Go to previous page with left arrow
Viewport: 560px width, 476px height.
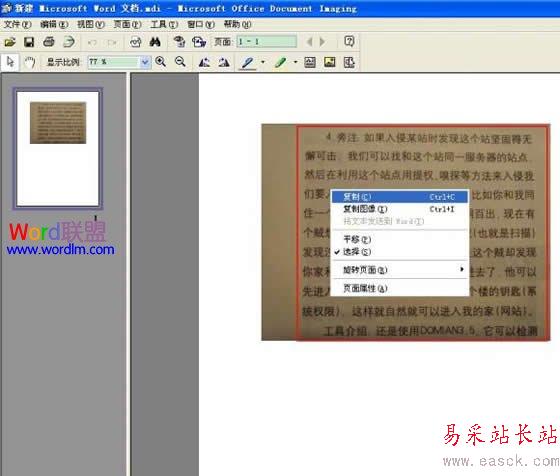(310, 42)
